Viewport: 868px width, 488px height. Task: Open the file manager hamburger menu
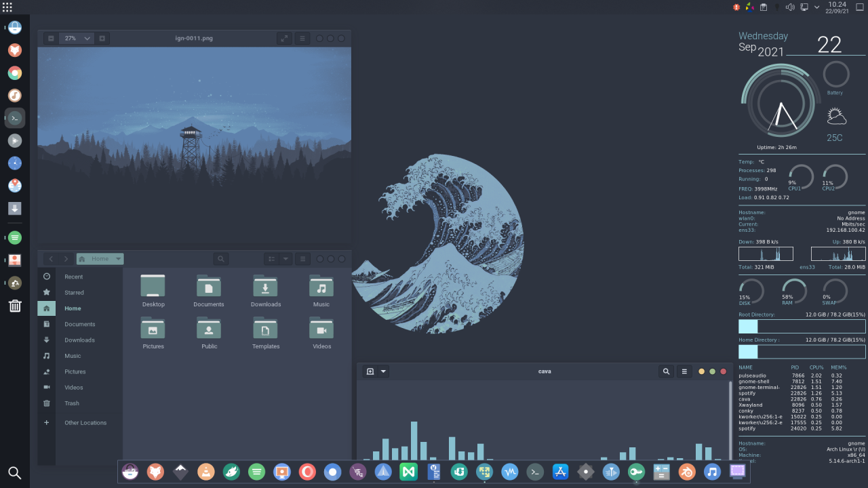pos(302,259)
